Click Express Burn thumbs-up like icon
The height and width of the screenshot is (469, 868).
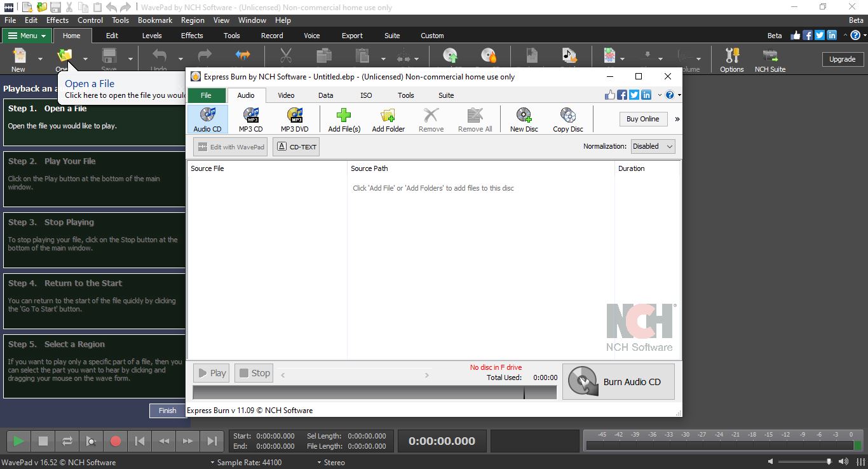coord(610,95)
